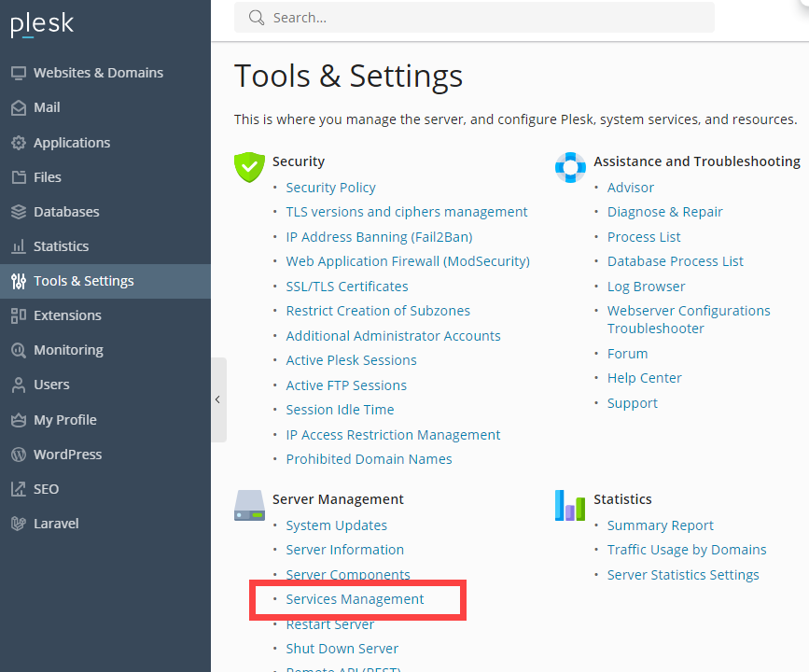Click the Laravel logo icon
Screen dimensions: 809x672
19,524
